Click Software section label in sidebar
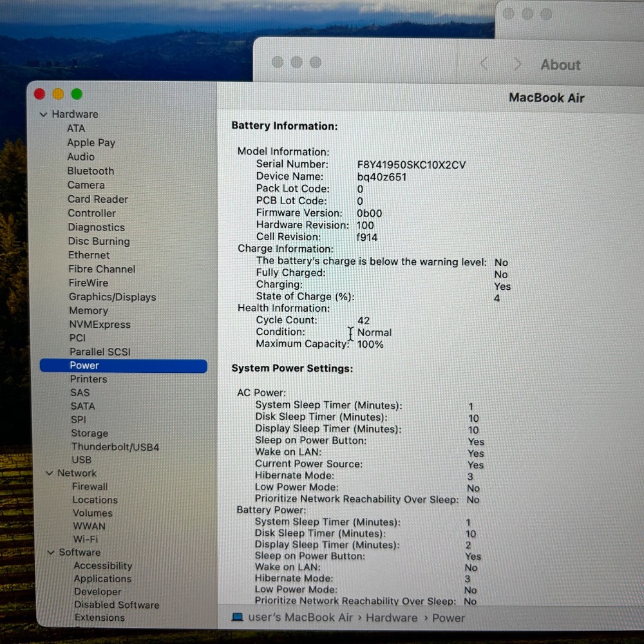 coord(80,553)
